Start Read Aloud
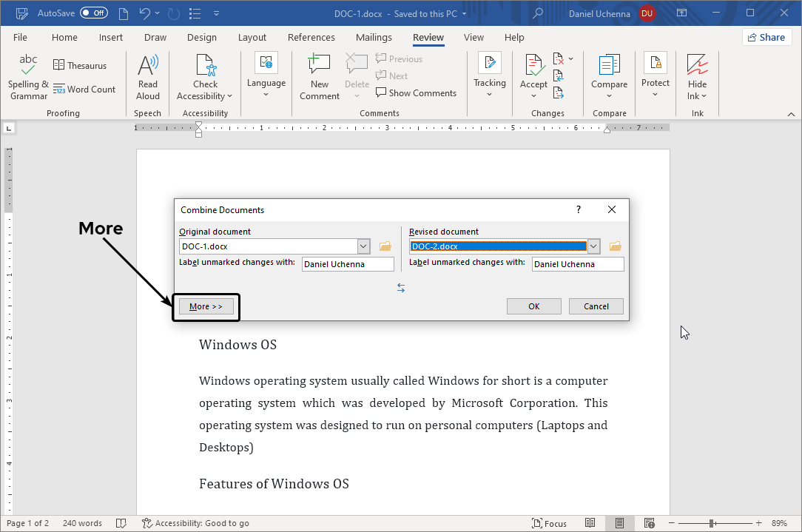This screenshot has height=532, width=802. [148, 75]
